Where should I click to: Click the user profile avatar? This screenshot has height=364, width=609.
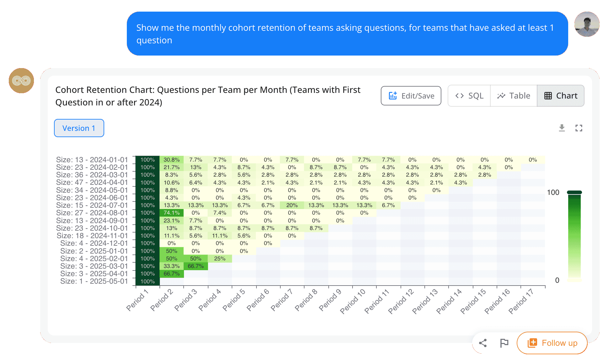coord(587,24)
